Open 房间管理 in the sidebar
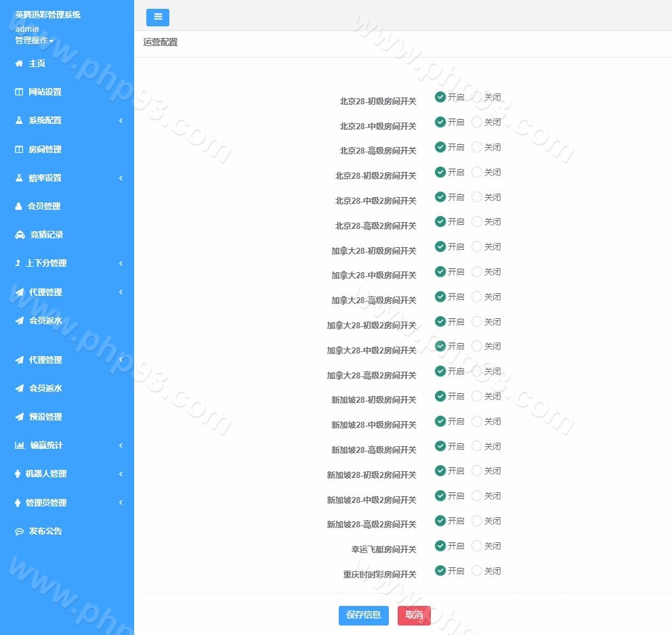The height and width of the screenshot is (635, 672). click(x=45, y=150)
